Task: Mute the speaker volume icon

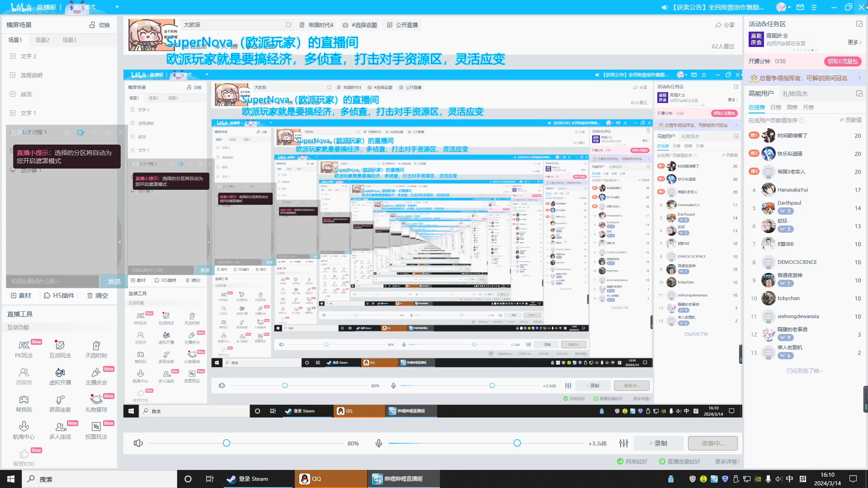Action: click(x=138, y=443)
